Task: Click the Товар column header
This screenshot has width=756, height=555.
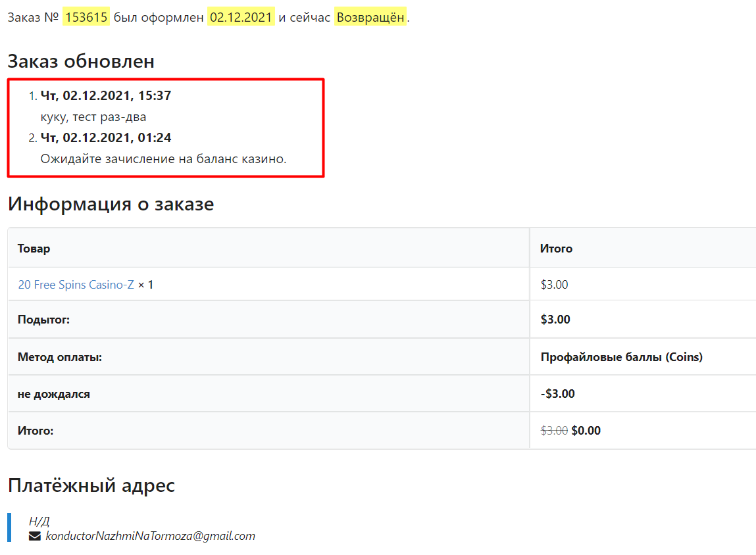Action: pos(34,249)
